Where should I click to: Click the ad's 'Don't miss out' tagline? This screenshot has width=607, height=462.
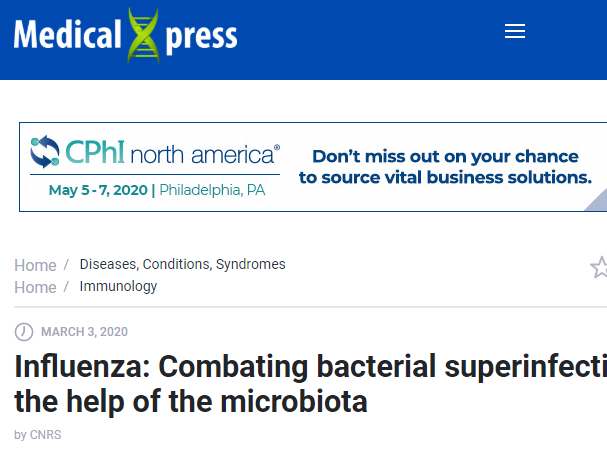tap(445, 156)
